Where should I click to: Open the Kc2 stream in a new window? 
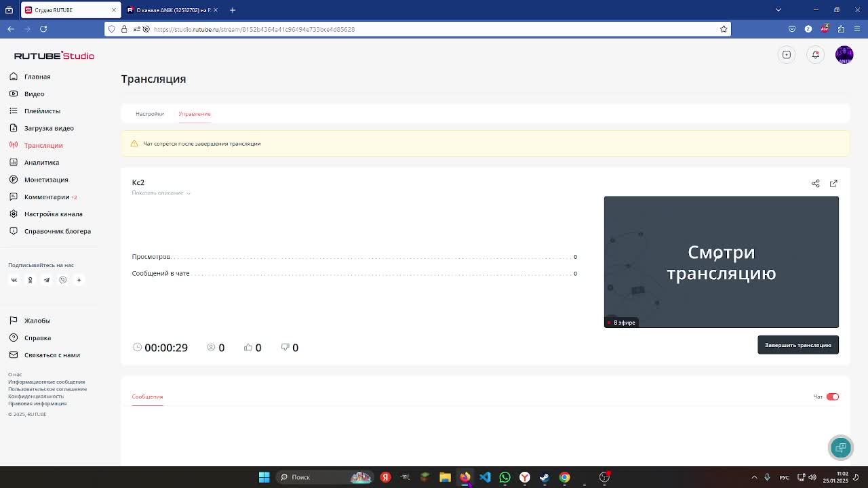[833, 183]
